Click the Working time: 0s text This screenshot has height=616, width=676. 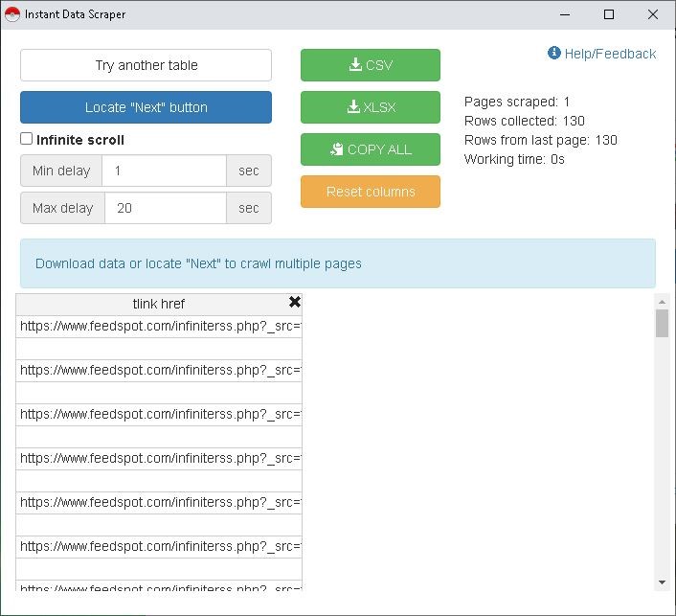click(514, 160)
